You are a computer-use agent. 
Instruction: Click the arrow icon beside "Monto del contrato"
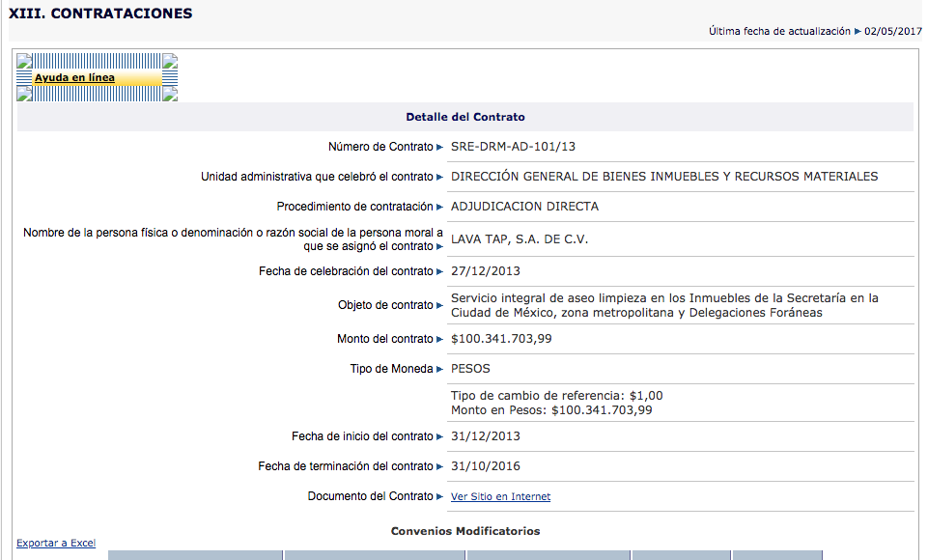(440, 339)
